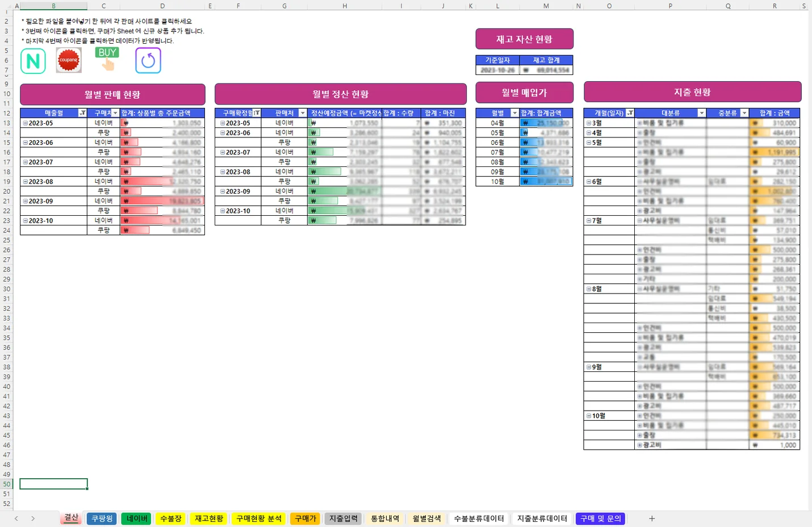
Task: Click the next sheet navigation arrow
Action: (33, 518)
